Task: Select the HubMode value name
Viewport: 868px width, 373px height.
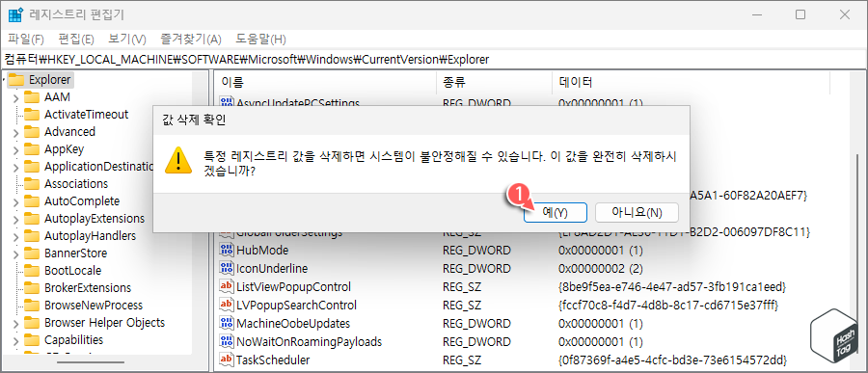Action: coord(262,251)
